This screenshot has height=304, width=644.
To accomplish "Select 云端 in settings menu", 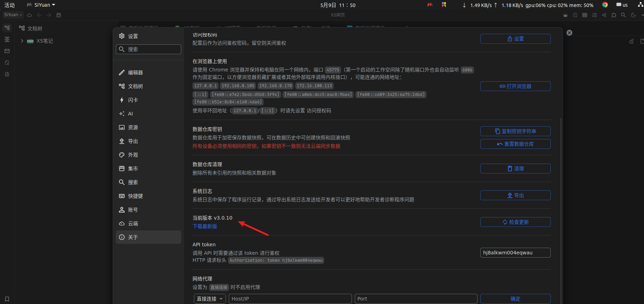I will point(149,223).
